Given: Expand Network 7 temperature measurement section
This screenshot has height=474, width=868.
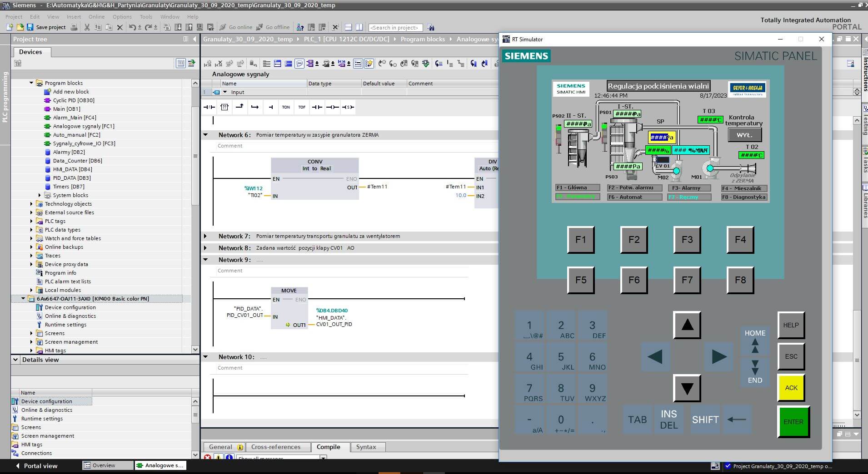Looking at the screenshot, I should coord(205,236).
